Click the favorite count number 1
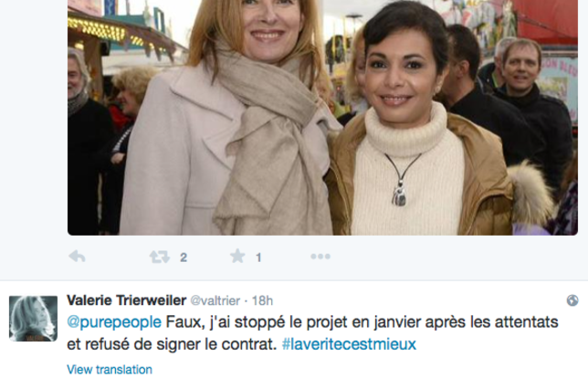The image size is (588, 378). pyautogui.click(x=258, y=257)
